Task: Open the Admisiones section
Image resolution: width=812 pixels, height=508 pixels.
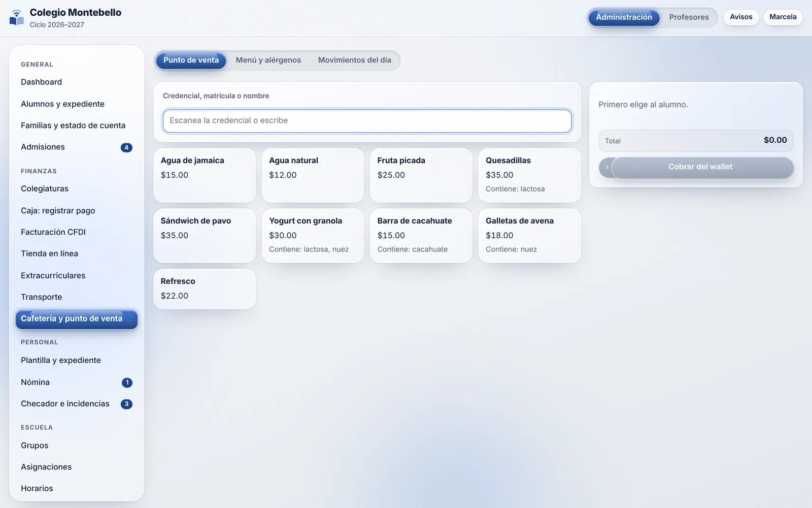Action: pyautogui.click(x=77, y=147)
